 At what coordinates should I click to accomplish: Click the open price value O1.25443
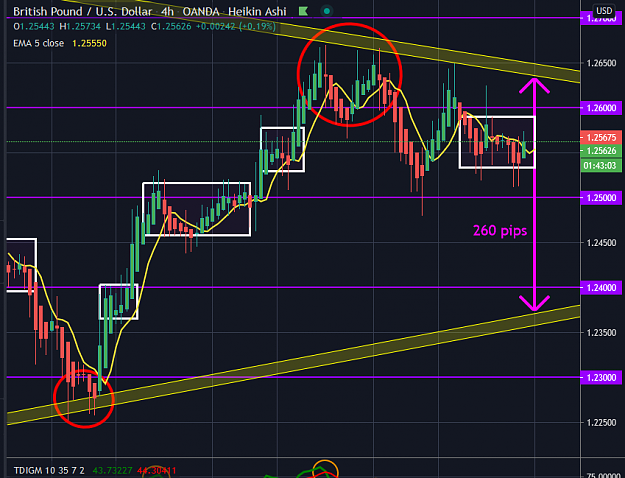[33, 27]
